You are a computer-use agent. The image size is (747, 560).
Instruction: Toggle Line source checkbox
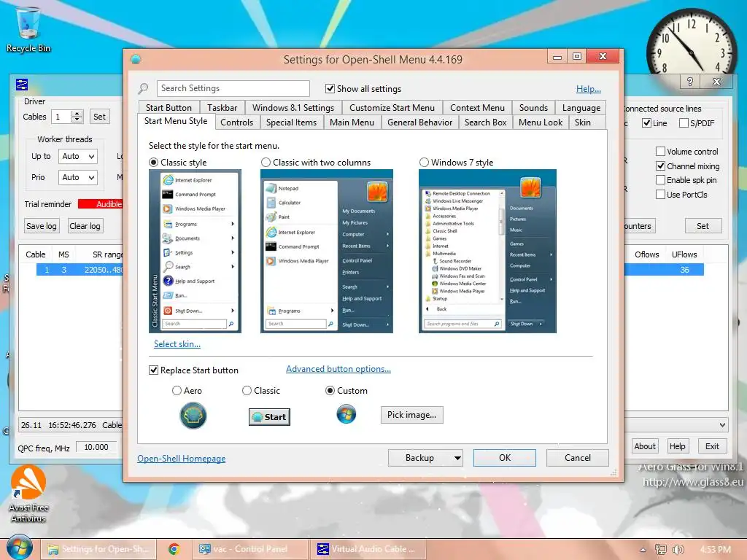point(646,122)
